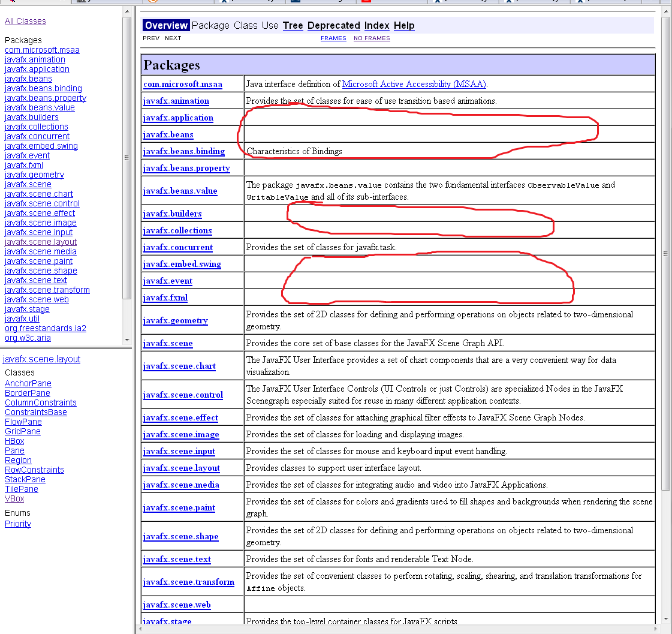
Task: Click scroll-down arrow of package list frame
Action: (126, 340)
